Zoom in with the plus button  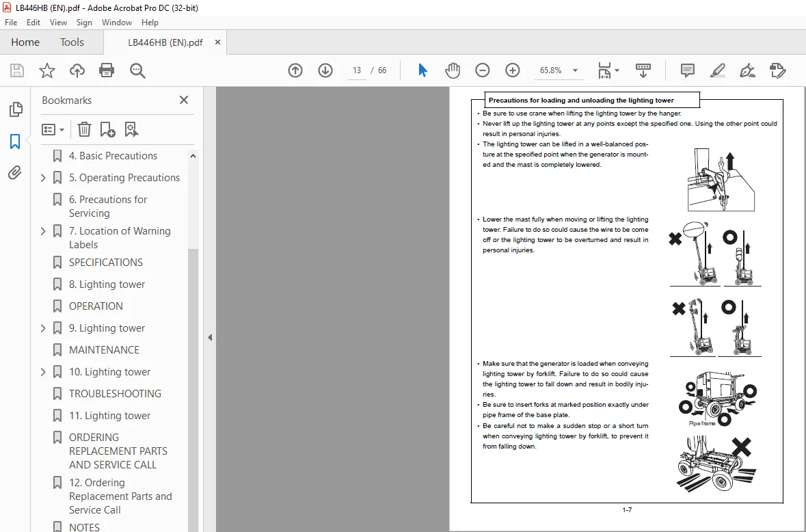[513, 70]
